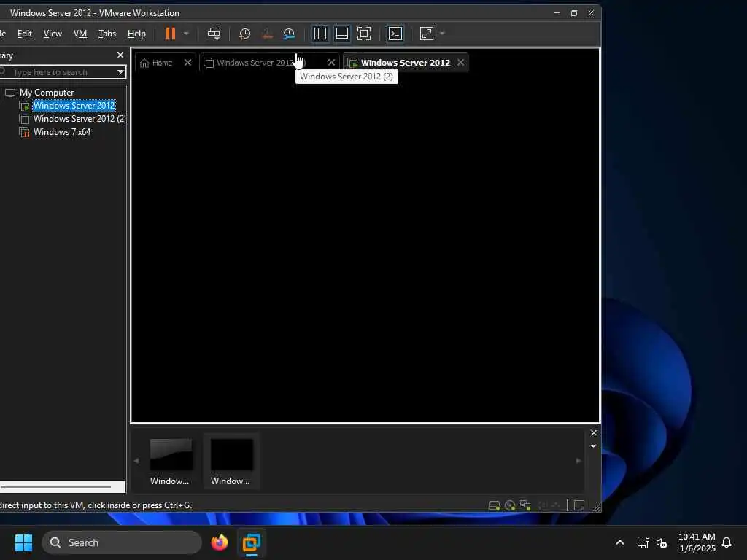Open the View menu

tap(53, 34)
